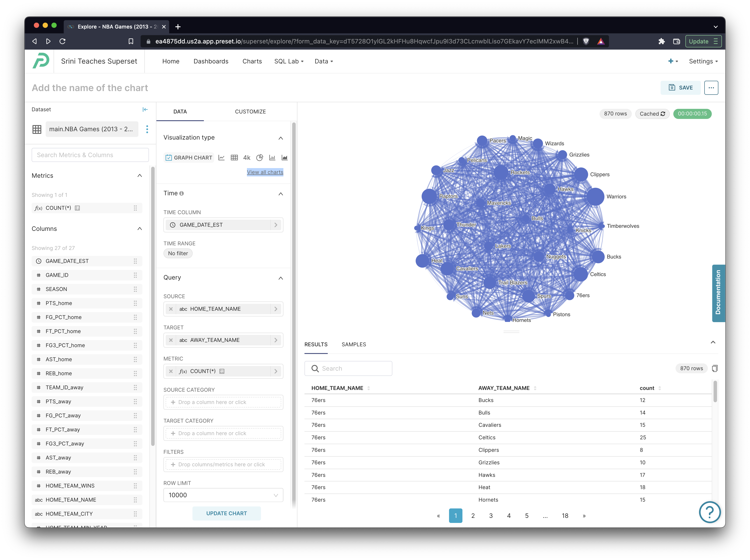The height and width of the screenshot is (560, 750).
Task: Select the table visualization icon
Action: tap(234, 158)
